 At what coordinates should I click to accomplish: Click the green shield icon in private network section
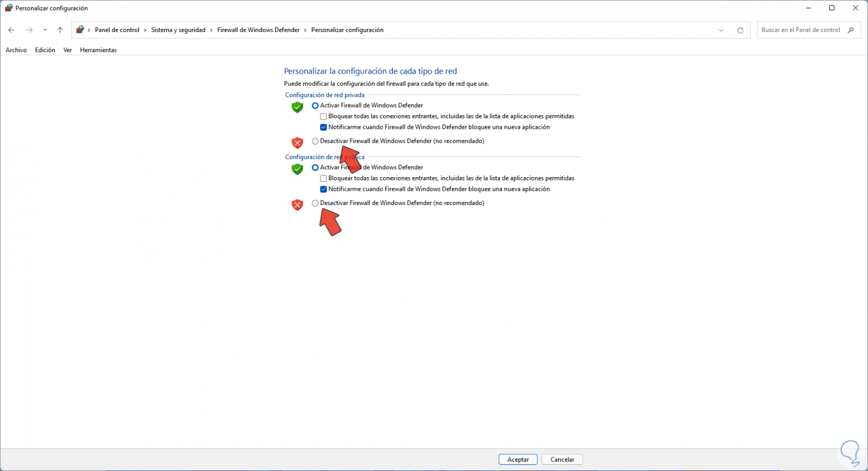(x=297, y=107)
